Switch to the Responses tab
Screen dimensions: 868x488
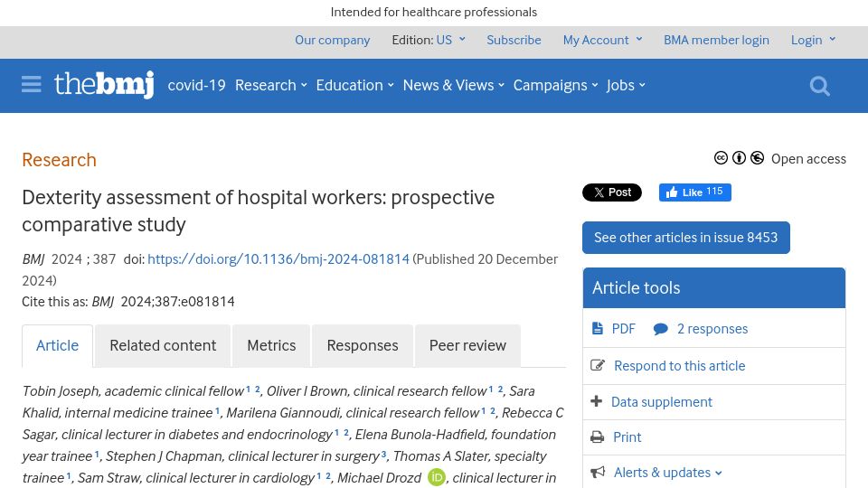tap(363, 346)
